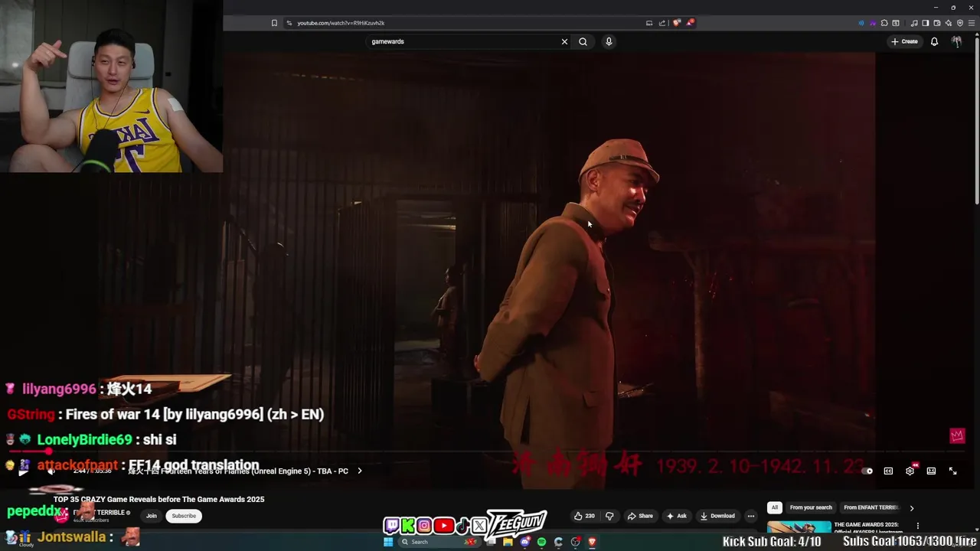The width and height of the screenshot is (980, 551).
Task: Click the video play button
Action: [23, 471]
